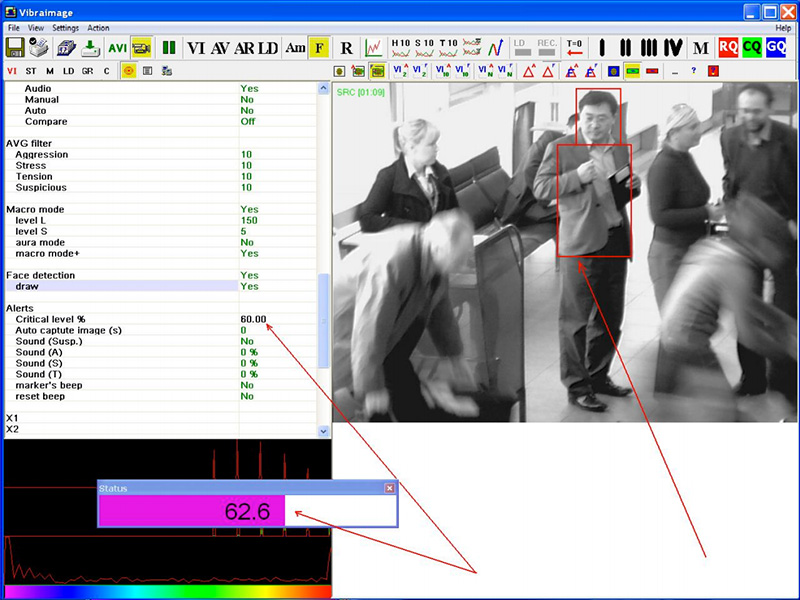Select preset III (three bars)
This screenshot has height=600, width=800.
click(649, 48)
